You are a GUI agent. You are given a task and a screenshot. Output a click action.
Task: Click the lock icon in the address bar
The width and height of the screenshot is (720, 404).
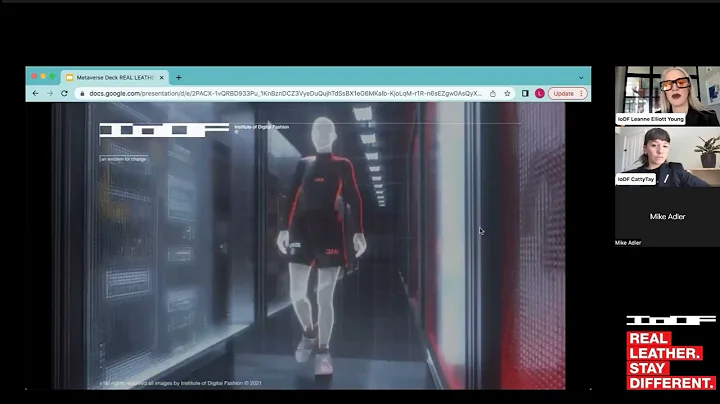point(82,94)
